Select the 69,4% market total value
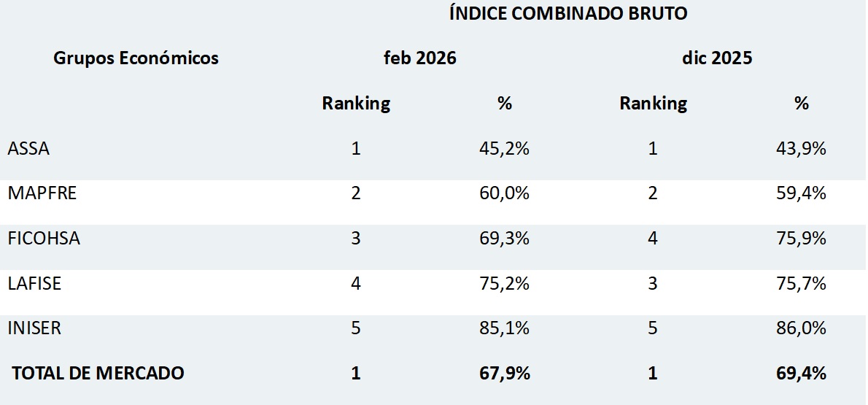Screen dimensions: 868x405 pos(802,373)
